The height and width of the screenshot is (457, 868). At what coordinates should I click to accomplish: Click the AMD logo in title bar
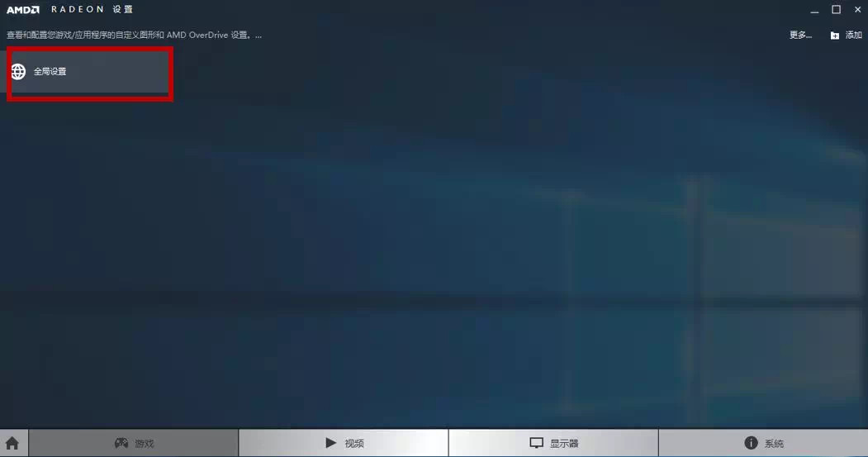click(22, 9)
